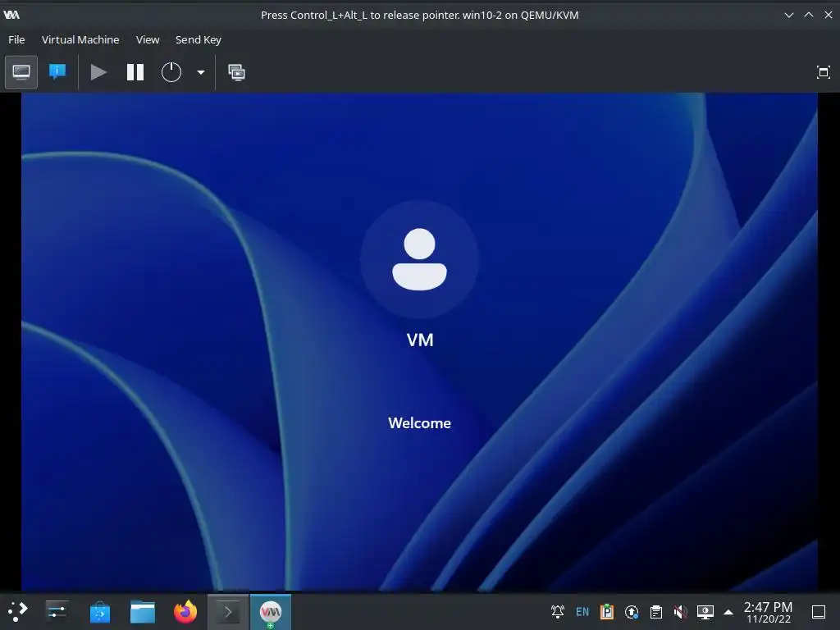Switch the console to fullscreen view
This screenshot has width=840, height=630.
tap(823, 72)
